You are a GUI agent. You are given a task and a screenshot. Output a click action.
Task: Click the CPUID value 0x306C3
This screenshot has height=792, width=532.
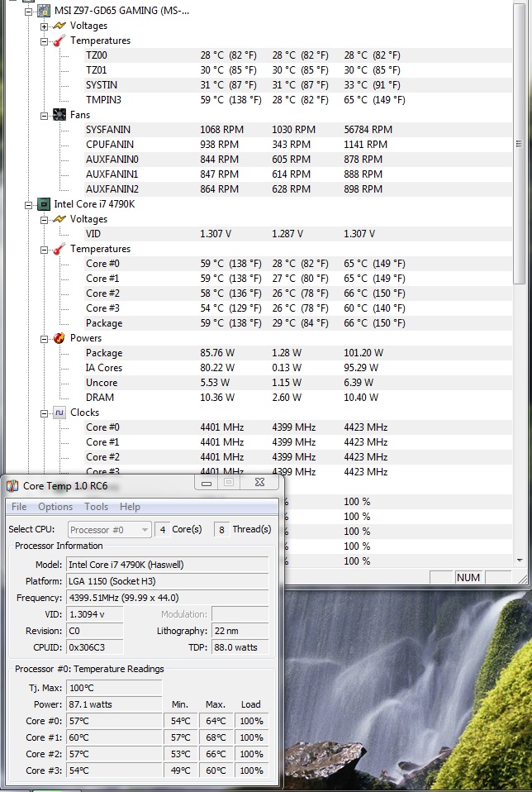95,647
